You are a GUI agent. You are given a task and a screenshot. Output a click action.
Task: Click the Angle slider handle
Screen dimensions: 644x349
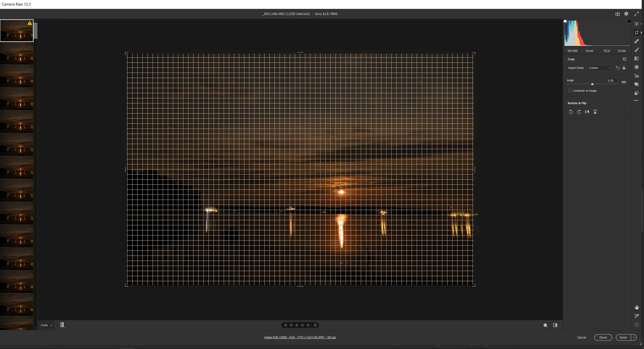pyautogui.click(x=592, y=84)
